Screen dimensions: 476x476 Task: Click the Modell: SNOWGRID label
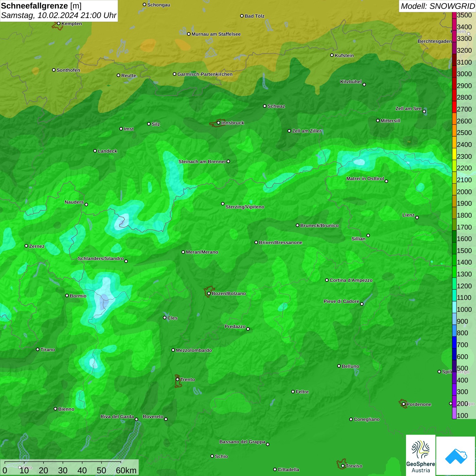tap(438, 6)
